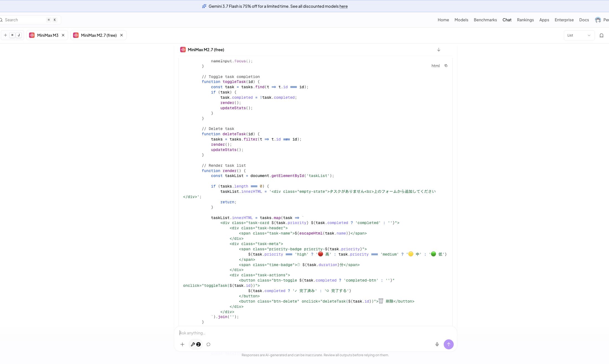
Task: Select the Chat nav item
Action: point(507,20)
